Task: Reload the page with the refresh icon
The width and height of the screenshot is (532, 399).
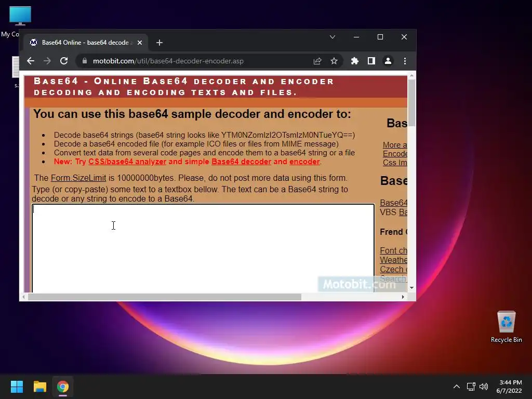Action: click(64, 61)
